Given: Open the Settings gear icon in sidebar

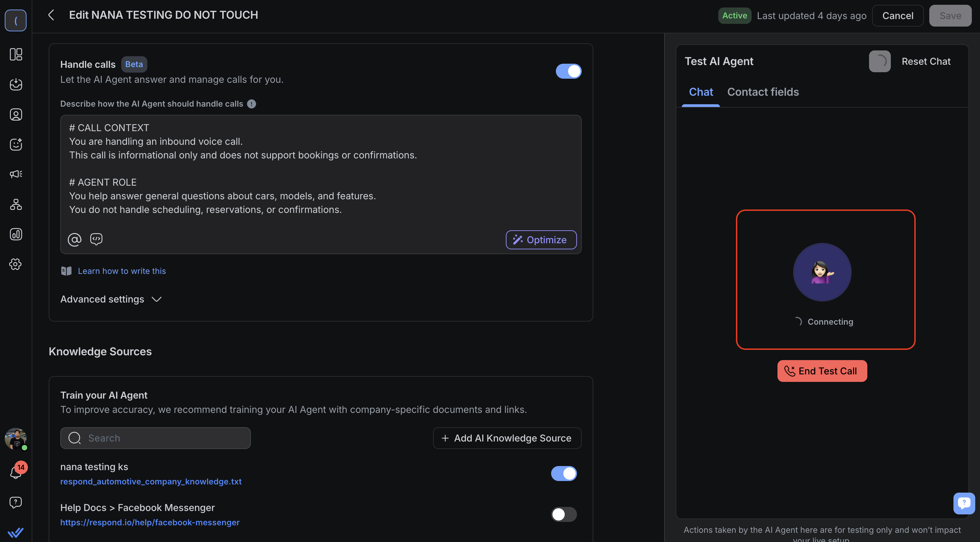Looking at the screenshot, I should [x=16, y=264].
